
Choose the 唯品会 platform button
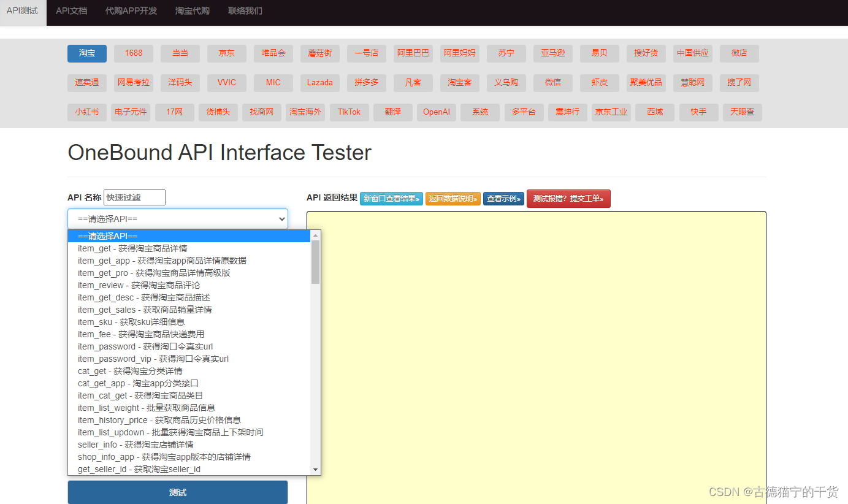click(x=273, y=53)
